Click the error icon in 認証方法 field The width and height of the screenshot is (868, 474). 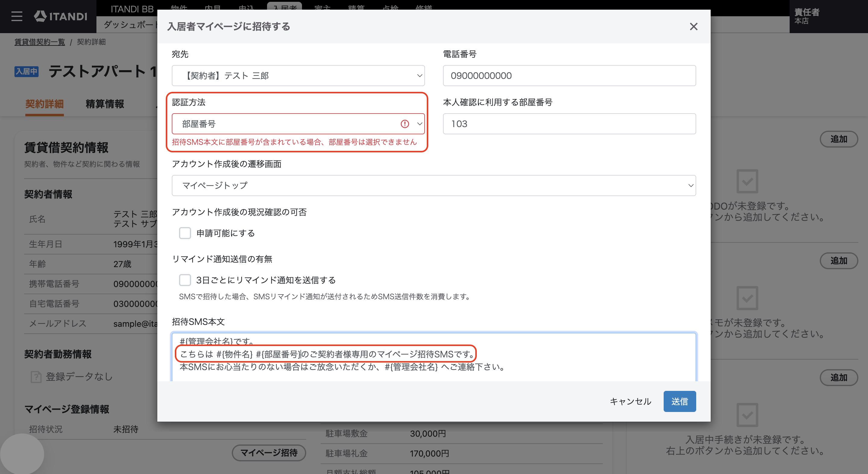point(405,124)
